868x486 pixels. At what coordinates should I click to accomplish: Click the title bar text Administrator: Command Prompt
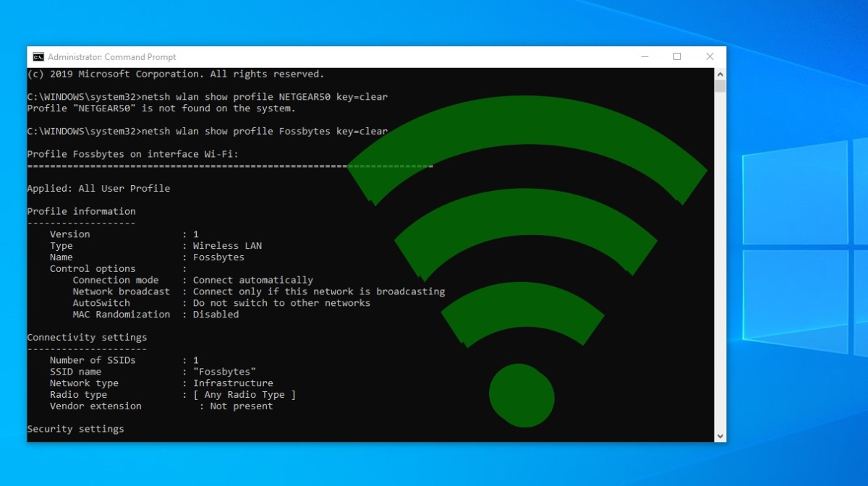coord(112,56)
